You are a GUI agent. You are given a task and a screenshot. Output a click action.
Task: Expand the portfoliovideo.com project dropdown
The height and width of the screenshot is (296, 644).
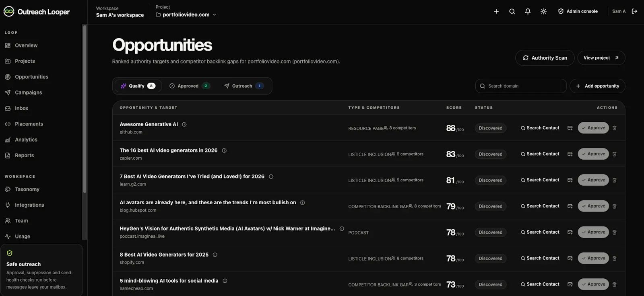pos(186,14)
